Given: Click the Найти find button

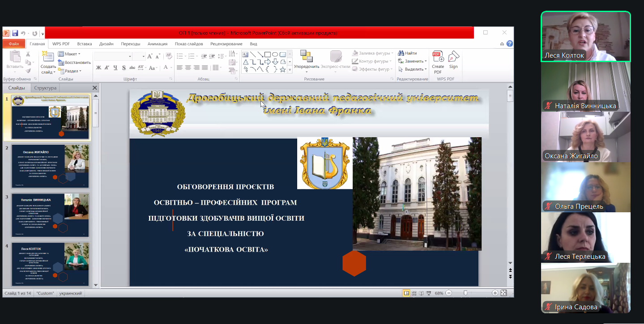Looking at the screenshot, I should coord(407,53).
